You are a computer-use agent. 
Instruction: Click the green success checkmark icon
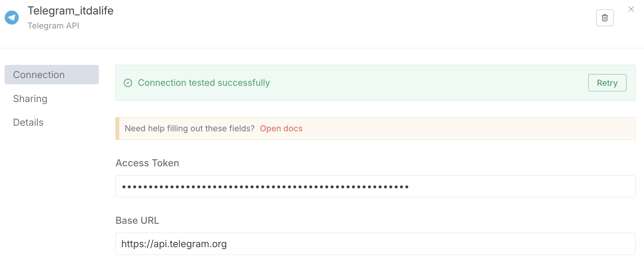[128, 83]
